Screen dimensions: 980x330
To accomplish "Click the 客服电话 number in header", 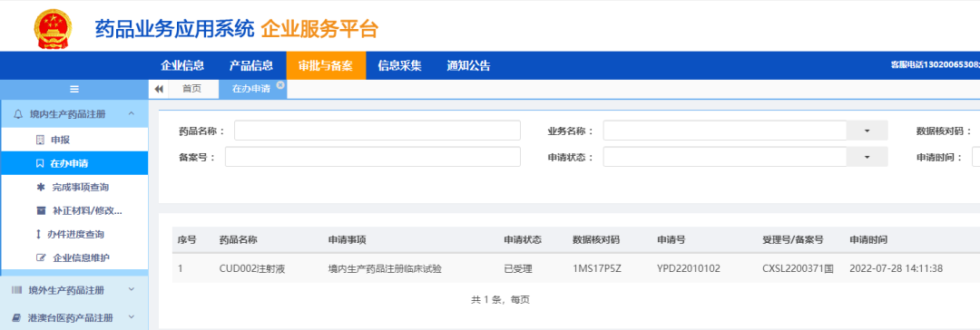I will point(935,65).
